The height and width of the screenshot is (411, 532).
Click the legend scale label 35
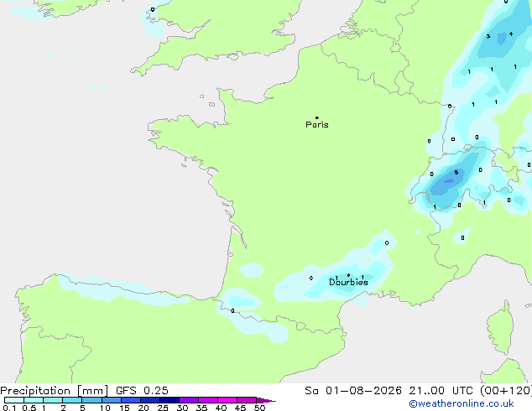201,408
